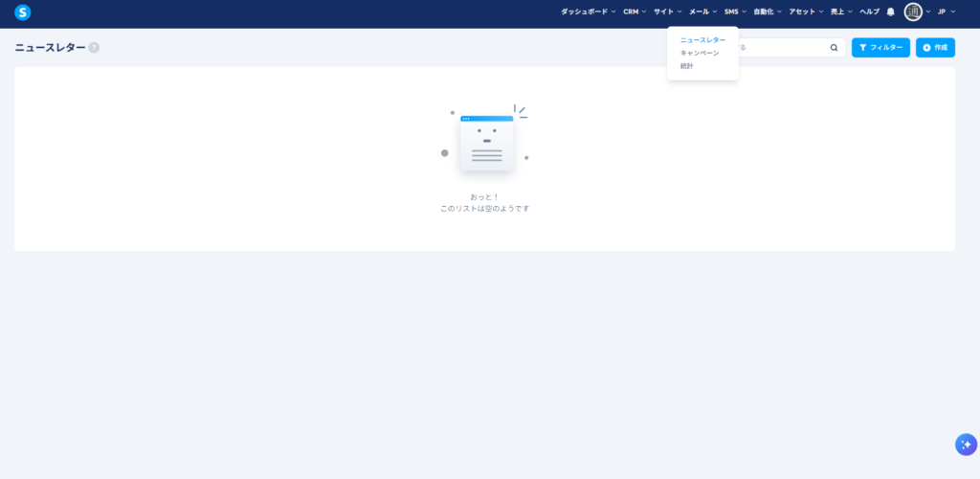Click the フィルター button
The width and height of the screenshot is (980, 479).
tap(880, 48)
